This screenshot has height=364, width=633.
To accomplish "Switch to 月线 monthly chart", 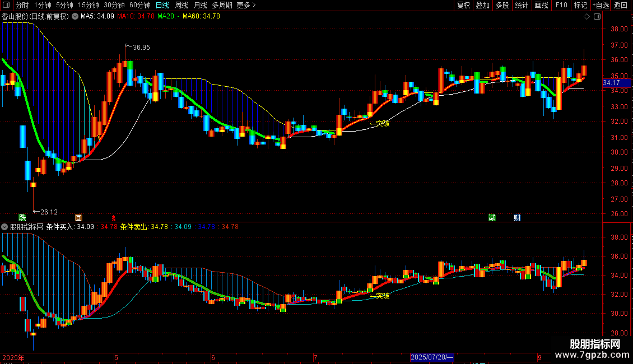I will coord(200,5).
